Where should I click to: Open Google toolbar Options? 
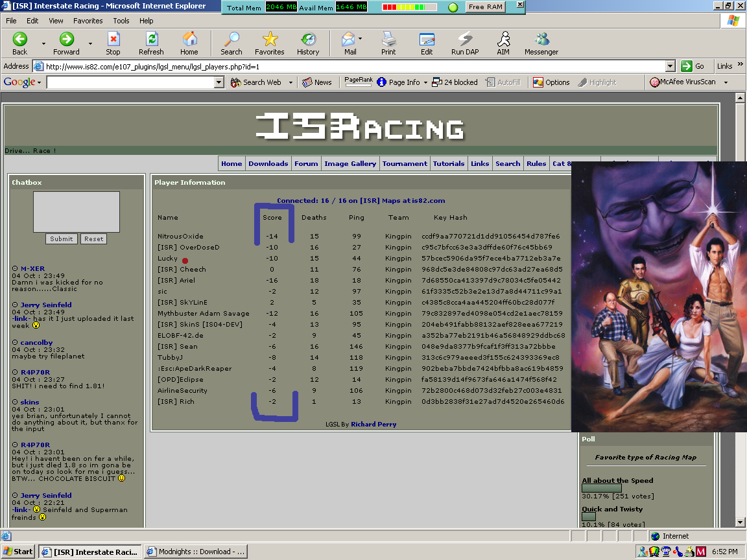[551, 82]
